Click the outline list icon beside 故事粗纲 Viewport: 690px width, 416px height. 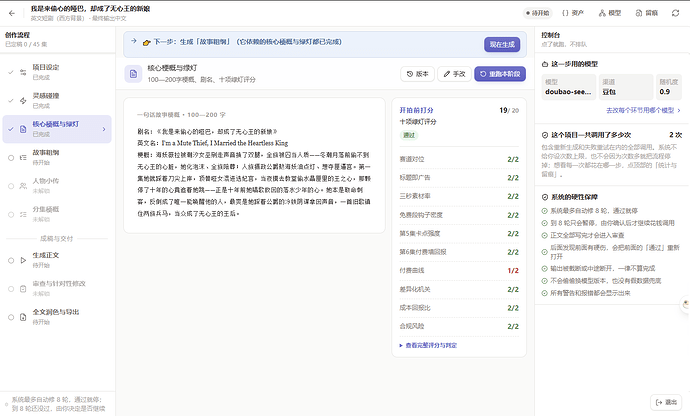click(x=23, y=158)
